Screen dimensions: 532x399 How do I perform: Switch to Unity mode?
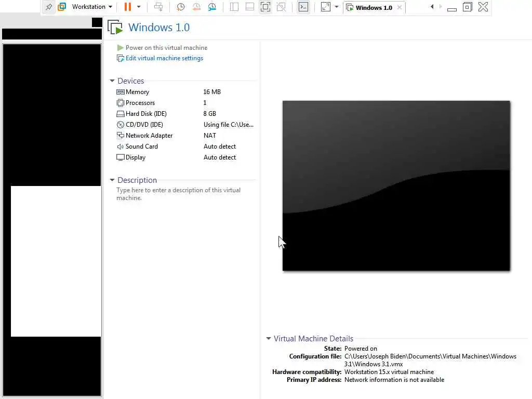coord(281,7)
